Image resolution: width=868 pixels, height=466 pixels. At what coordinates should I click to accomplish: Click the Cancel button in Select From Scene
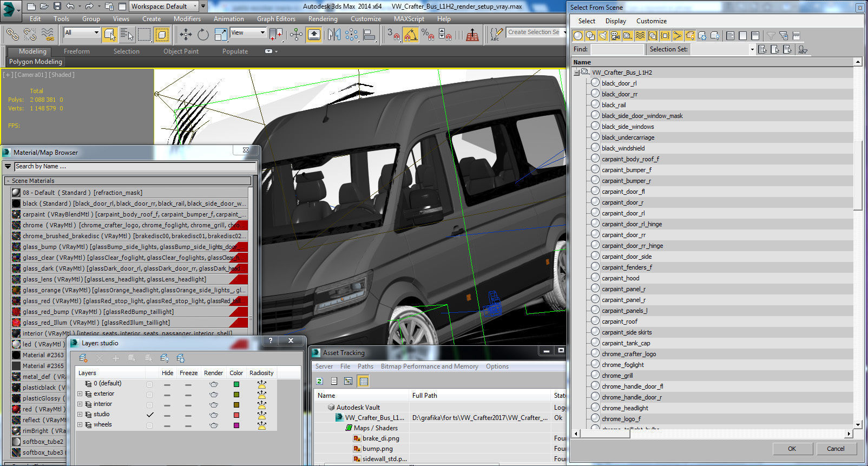pos(836,449)
